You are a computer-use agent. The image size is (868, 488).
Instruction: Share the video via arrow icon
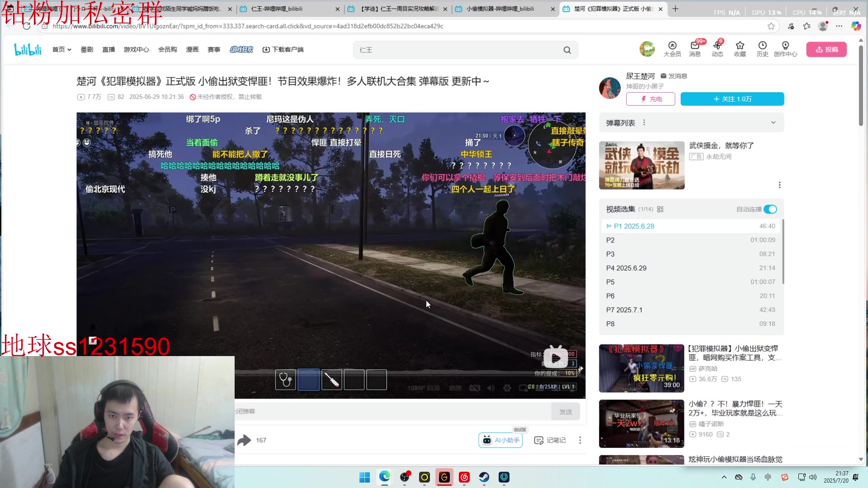244,440
